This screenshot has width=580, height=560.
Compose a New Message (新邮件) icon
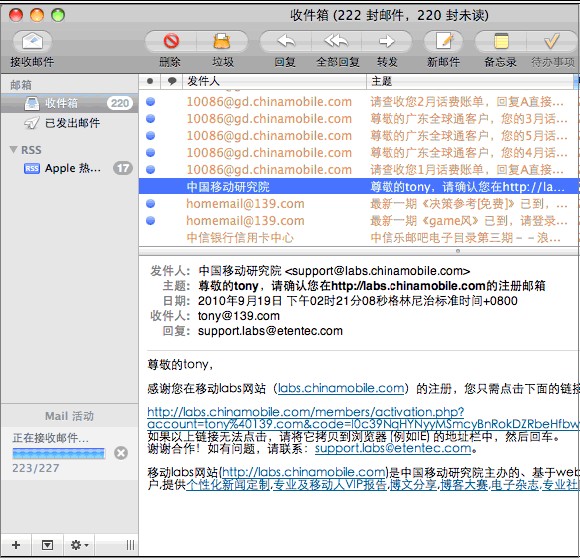coord(444,41)
